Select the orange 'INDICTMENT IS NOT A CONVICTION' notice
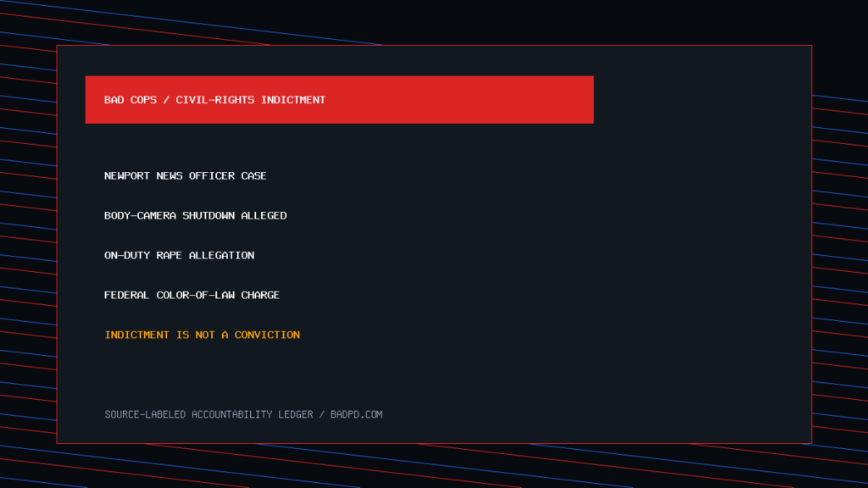 pos(202,335)
